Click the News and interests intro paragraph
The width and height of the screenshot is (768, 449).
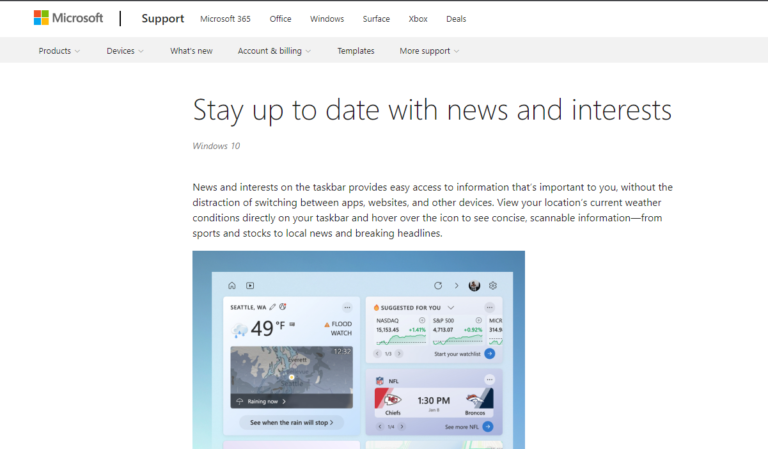(x=432, y=210)
